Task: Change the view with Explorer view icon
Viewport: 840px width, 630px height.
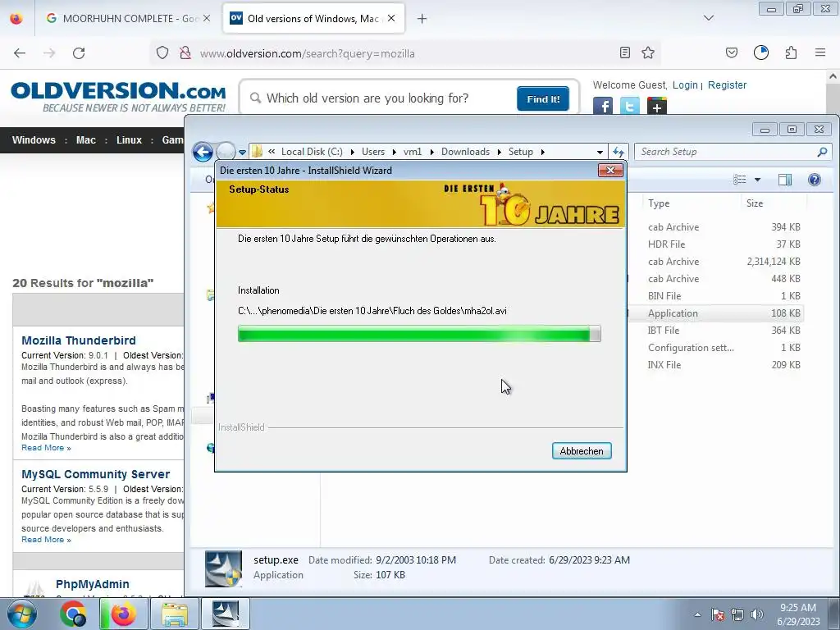Action: point(740,180)
